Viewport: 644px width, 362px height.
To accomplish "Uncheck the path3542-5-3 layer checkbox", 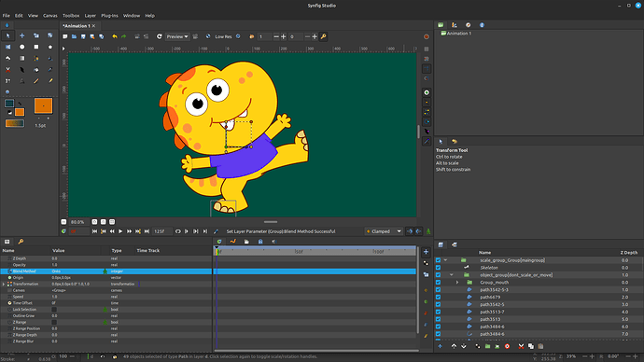I will pos(439,290).
